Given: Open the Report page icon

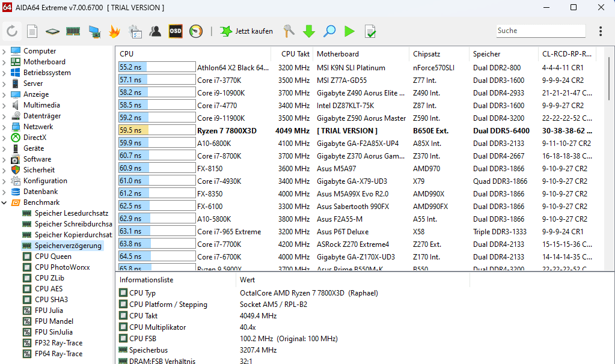Looking at the screenshot, I should coord(32,31).
